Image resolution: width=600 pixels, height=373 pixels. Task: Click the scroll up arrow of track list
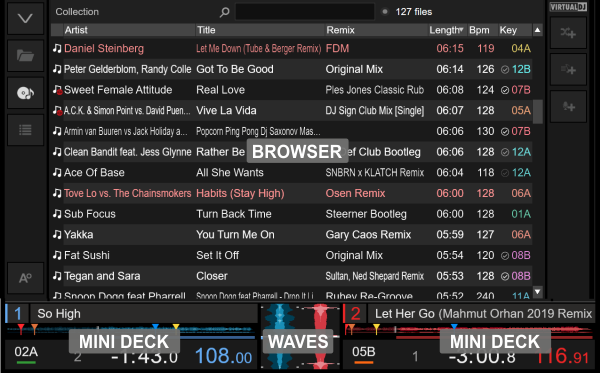[538, 30]
